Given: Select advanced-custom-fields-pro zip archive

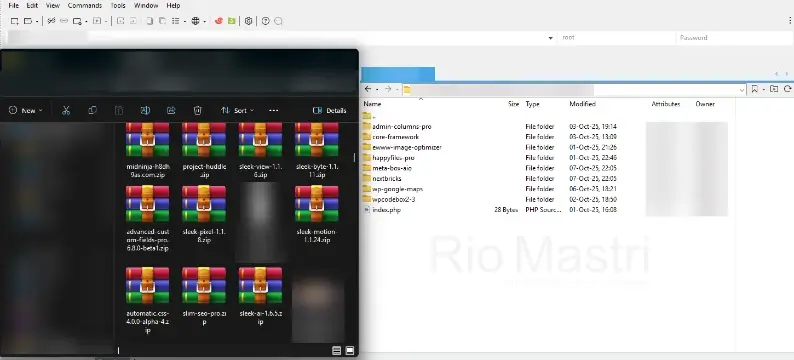Looking at the screenshot, I should [147, 219].
